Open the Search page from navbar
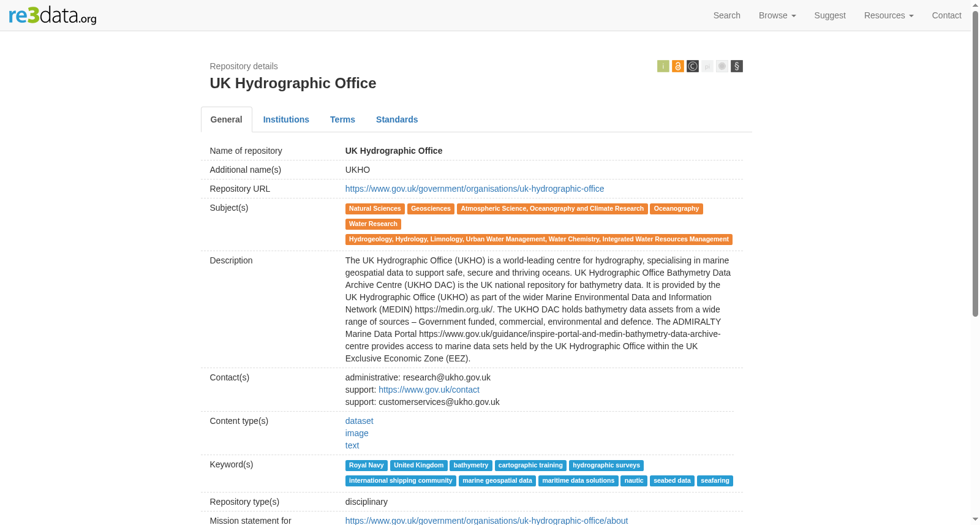The image size is (980, 525). point(727,15)
